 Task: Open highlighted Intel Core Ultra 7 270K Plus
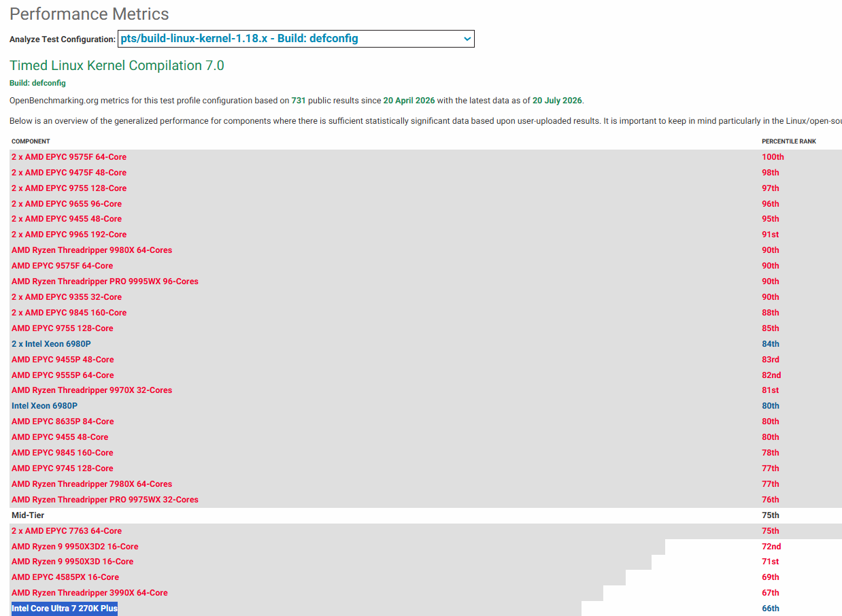(65, 609)
